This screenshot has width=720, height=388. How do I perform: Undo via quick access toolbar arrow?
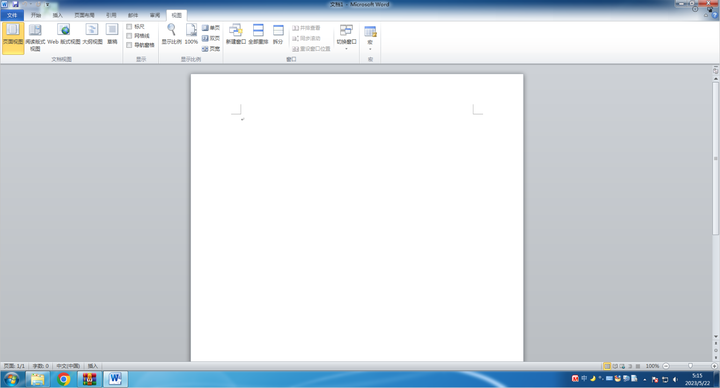click(x=26, y=4)
